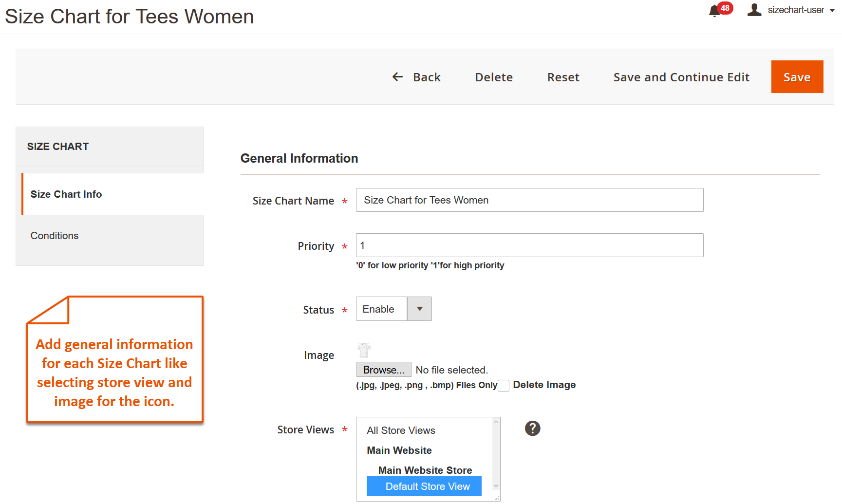Viewport: 842px width, 504px height.
Task: Click the t-shirt image preview thumbnail
Action: coord(364,350)
